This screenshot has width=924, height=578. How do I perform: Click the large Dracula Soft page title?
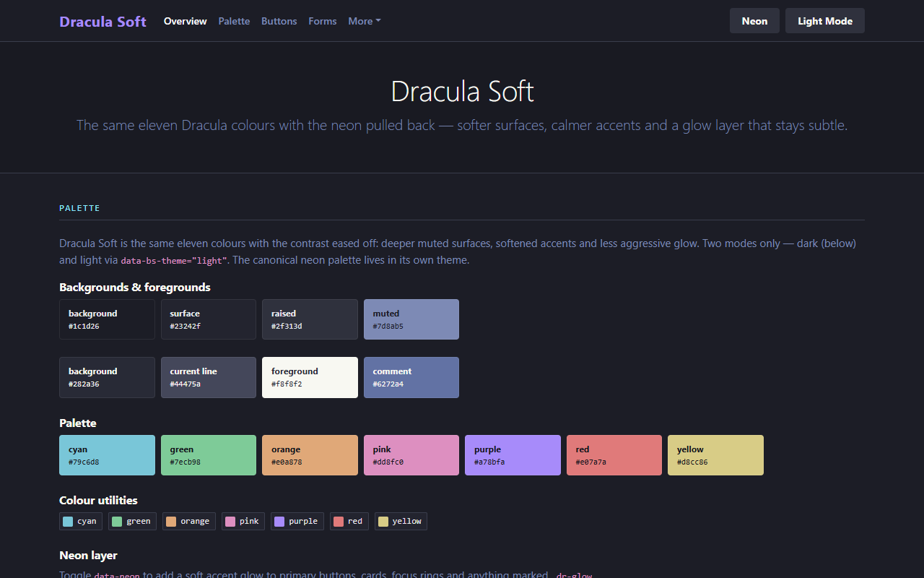pyautogui.click(x=462, y=92)
